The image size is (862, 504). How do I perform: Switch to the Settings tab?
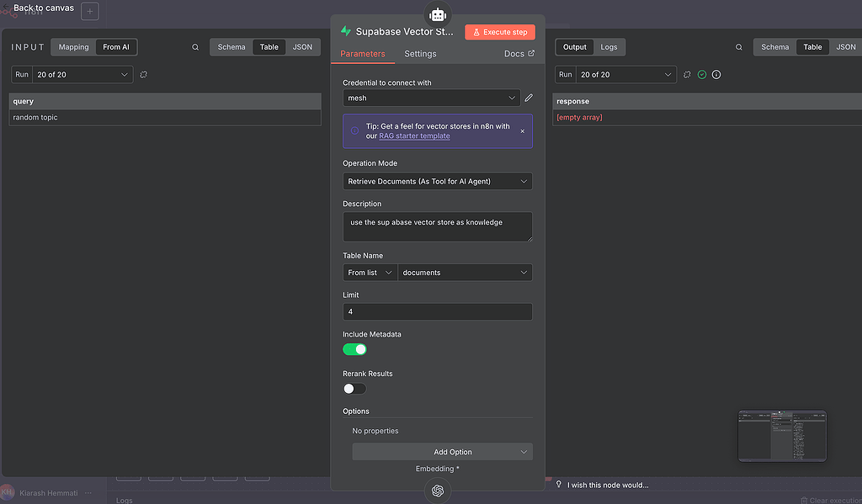click(420, 54)
